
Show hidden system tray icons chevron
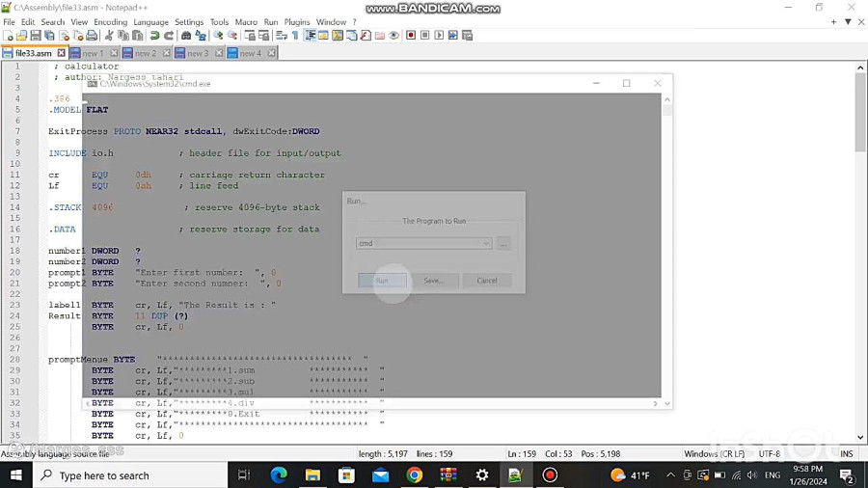coord(670,475)
